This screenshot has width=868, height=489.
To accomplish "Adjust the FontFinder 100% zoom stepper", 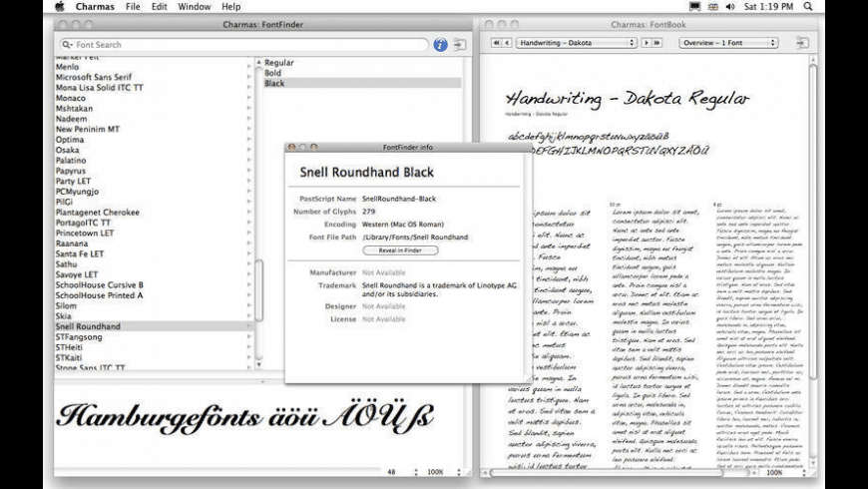I will pyautogui.click(x=459, y=472).
